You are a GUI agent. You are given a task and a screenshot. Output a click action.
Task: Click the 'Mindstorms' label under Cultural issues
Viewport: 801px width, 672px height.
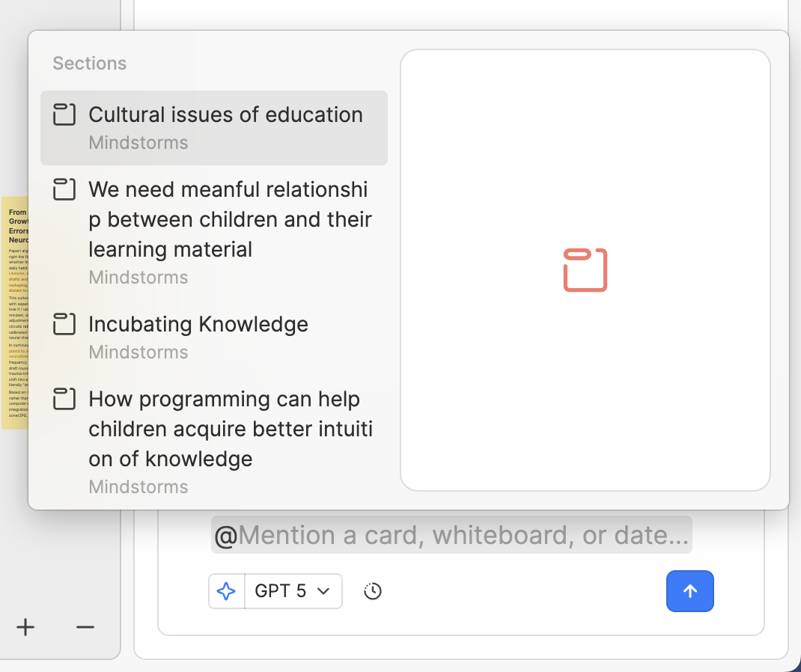click(138, 142)
